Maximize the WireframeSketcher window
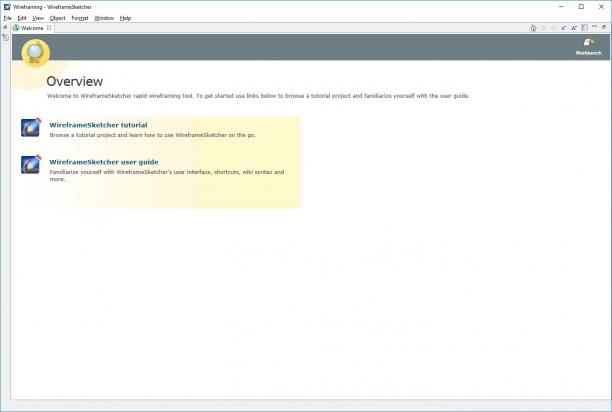 pos(581,7)
